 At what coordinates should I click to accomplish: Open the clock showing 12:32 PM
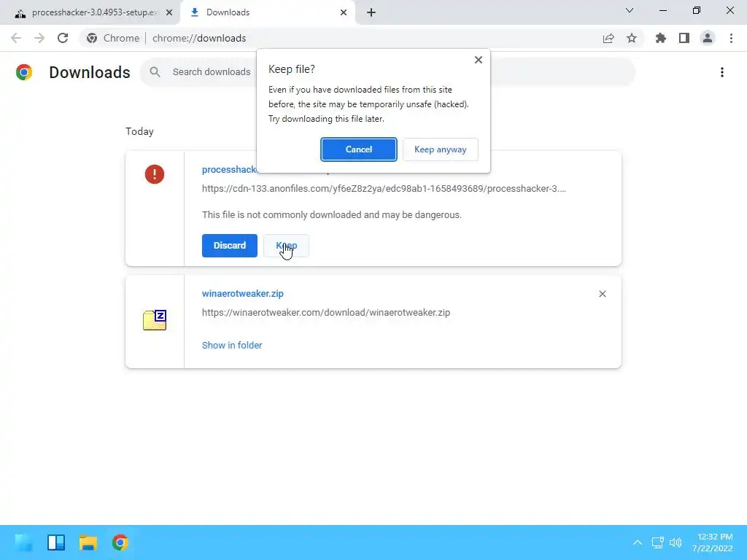pos(713,542)
